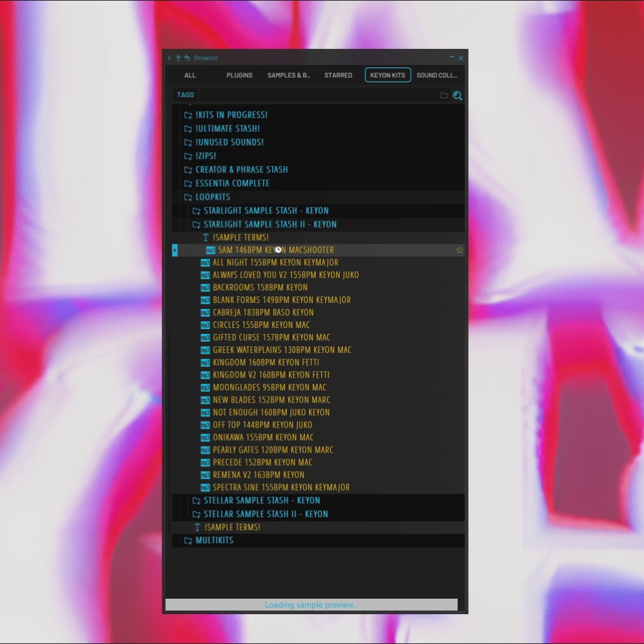Click the magnifier search icon

457,95
